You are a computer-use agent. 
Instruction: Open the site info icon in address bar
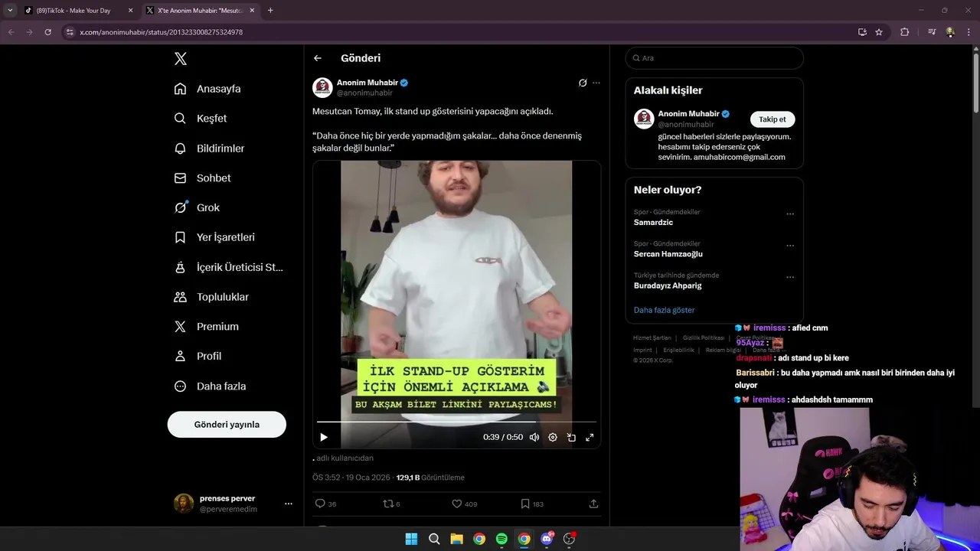70,32
